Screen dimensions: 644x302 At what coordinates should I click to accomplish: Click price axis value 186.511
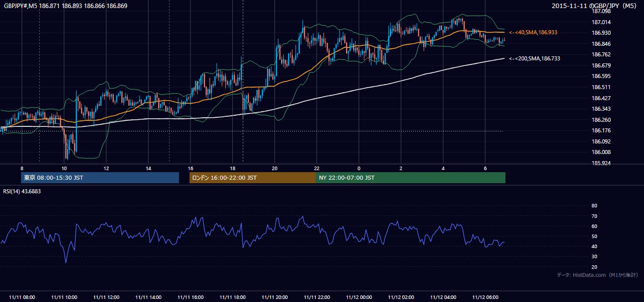(x=601, y=87)
